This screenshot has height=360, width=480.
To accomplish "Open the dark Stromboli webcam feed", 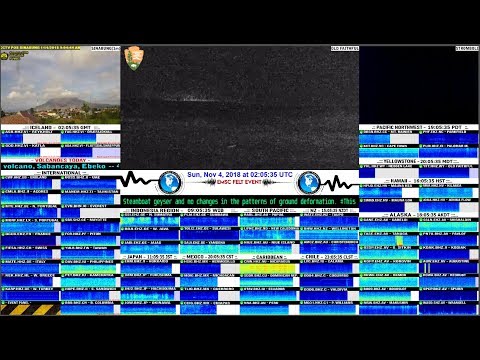I will [x=419, y=85].
